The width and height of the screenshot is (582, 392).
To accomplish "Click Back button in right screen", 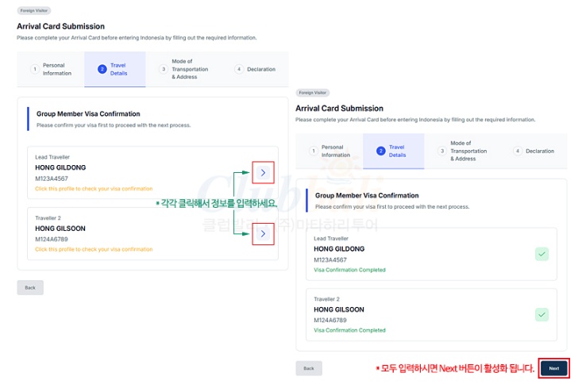I will [309, 368].
